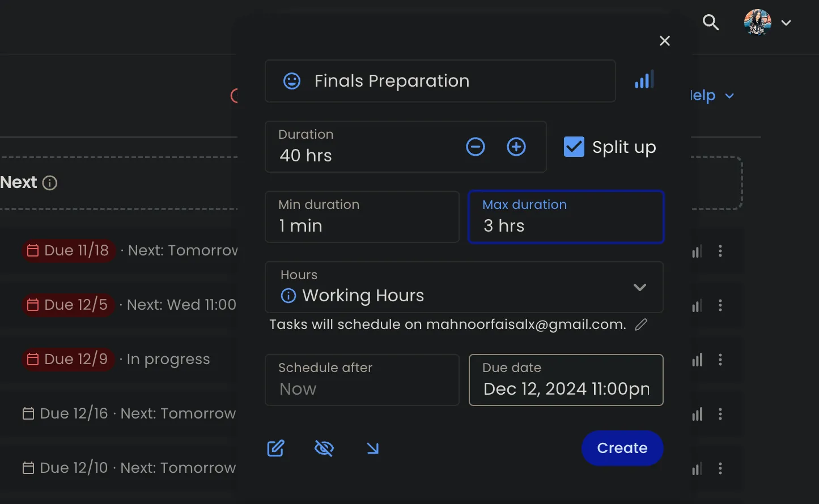Change the Due date field

(566, 380)
